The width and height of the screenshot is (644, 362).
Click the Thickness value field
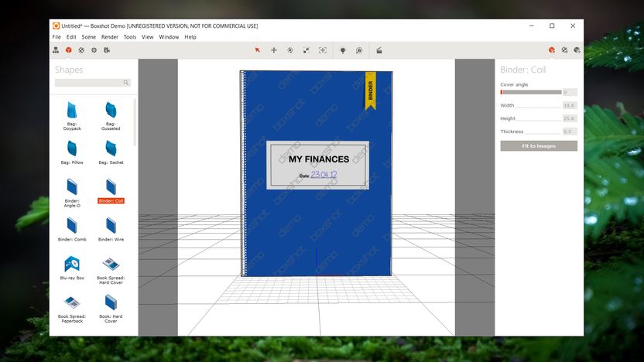pyautogui.click(x=570, y=131)
